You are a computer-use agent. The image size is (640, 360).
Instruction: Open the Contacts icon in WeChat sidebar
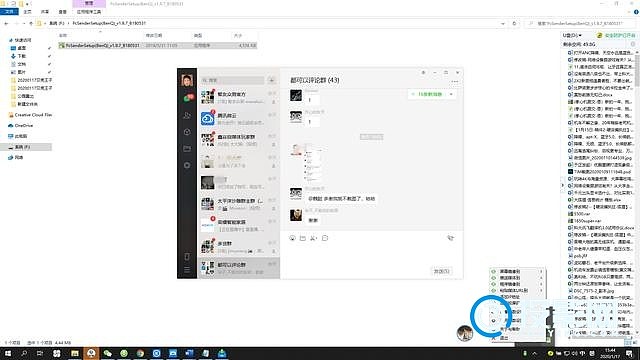pyautogui.click(x=187, y=116)
